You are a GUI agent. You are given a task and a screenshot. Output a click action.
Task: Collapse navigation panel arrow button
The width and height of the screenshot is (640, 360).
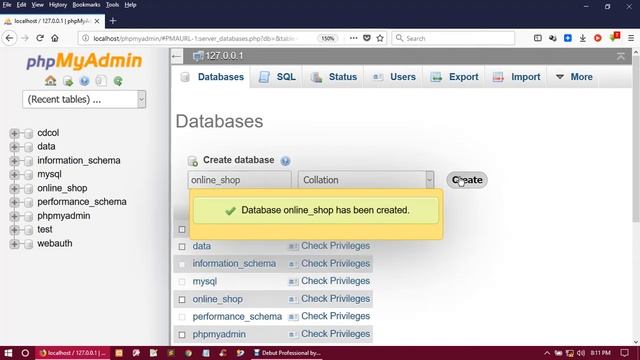[176, 56]
